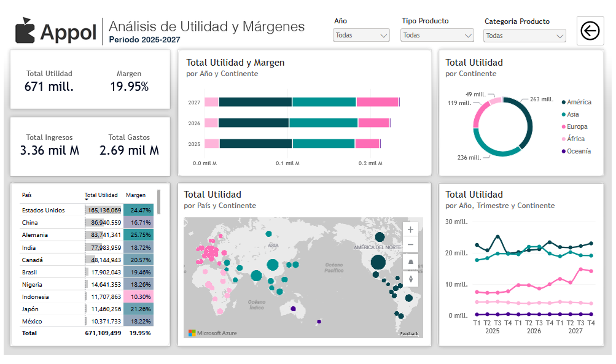Select México in the country table
This screenshot has width=616, height=364.
(32, 321)
